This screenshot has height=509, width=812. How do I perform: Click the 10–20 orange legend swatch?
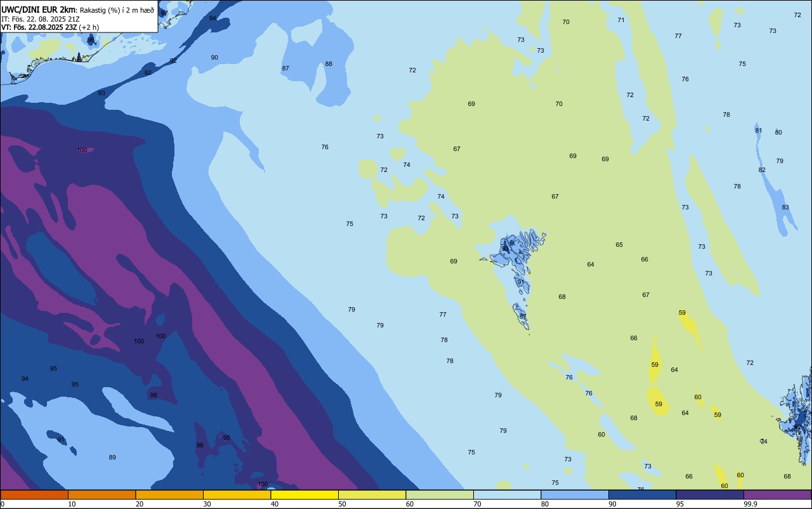point(101,494)
